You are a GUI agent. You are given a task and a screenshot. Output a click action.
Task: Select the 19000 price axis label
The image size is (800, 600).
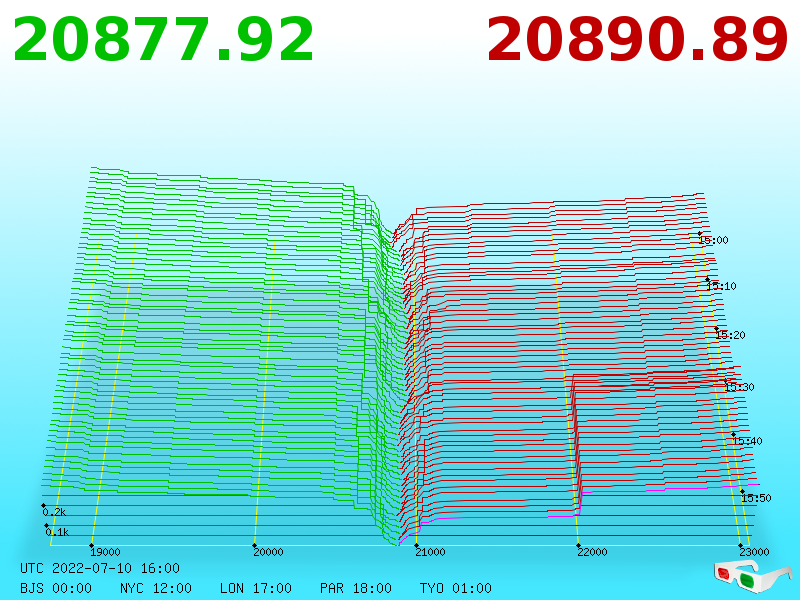(105, 552)
